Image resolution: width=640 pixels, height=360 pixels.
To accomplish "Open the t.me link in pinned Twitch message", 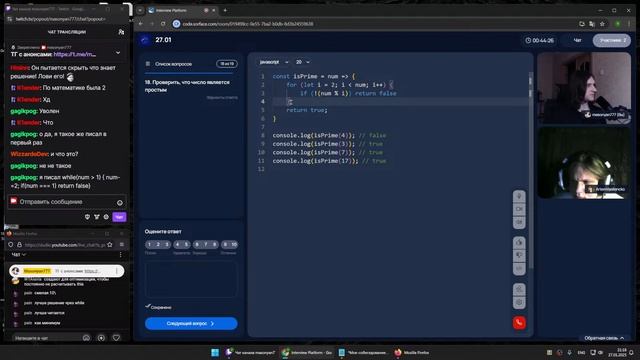I will pos(75,54).
